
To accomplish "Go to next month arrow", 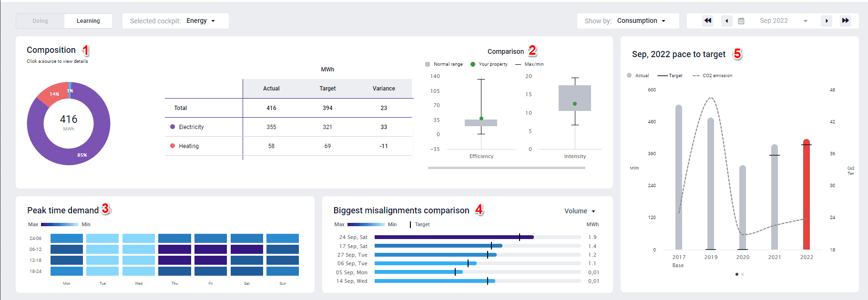I will 827,21.
